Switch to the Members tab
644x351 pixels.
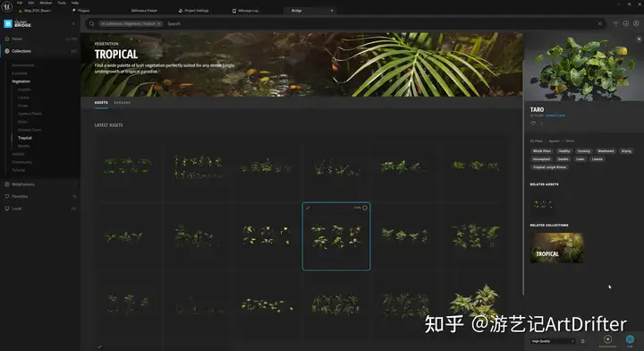point(122,103)
